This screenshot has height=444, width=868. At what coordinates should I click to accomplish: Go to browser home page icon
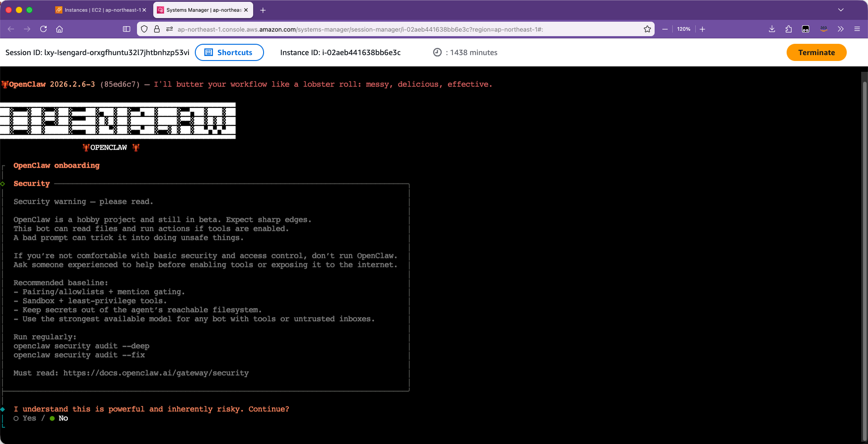tap(59, 29)
